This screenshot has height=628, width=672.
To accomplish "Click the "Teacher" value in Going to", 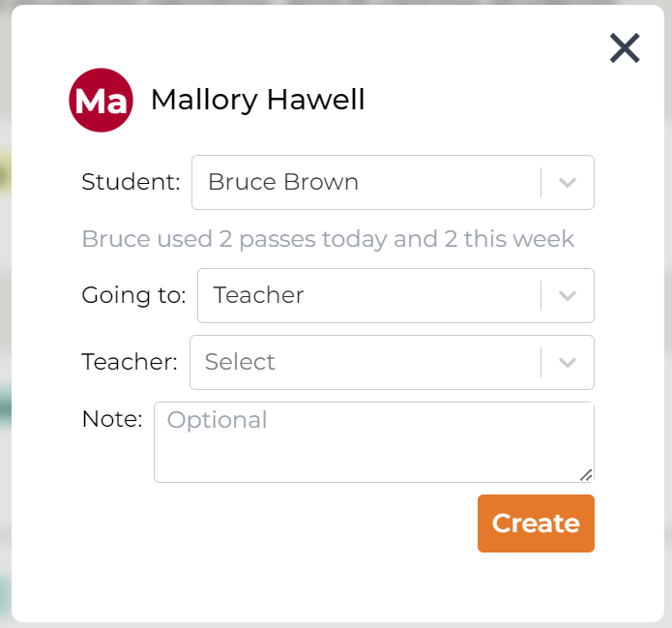I will (x=259, y=295).
